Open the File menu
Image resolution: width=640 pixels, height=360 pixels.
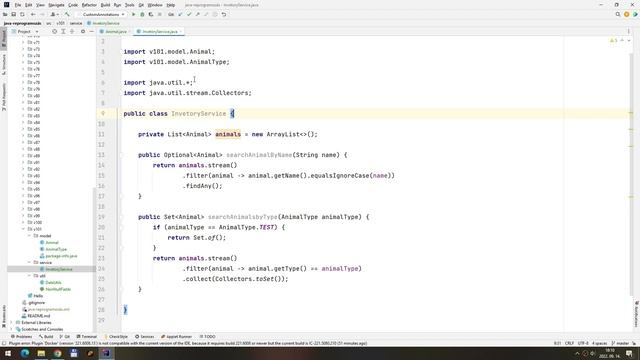(x=18, y=5)
